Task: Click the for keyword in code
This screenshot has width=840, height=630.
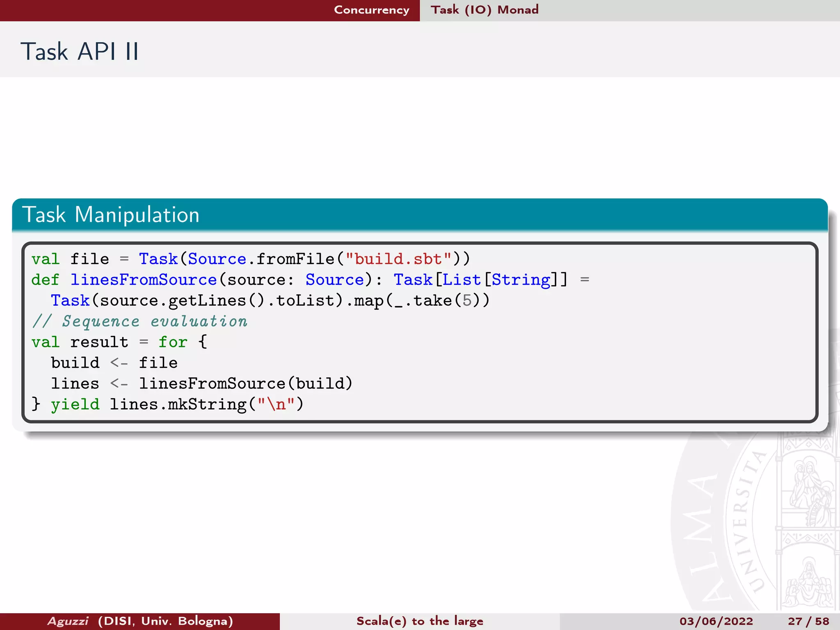Action: pyautogui.click(x=173, y=342)
